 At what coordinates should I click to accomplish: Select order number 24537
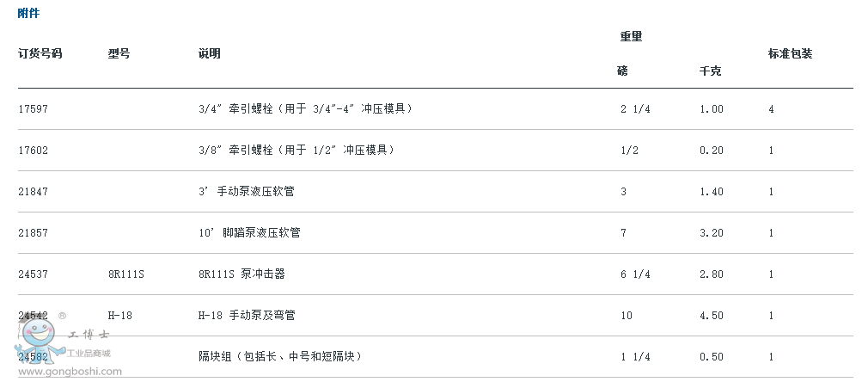34,274
